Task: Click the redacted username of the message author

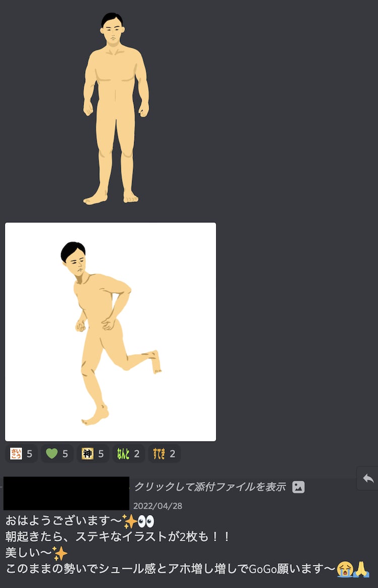Action: click(x=66, y=493)
